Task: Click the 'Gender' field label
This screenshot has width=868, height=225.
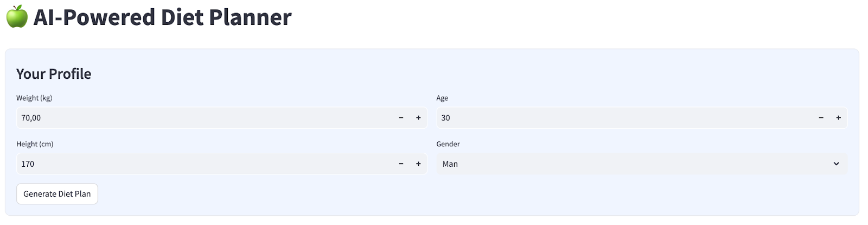Action: pos(448,144)
